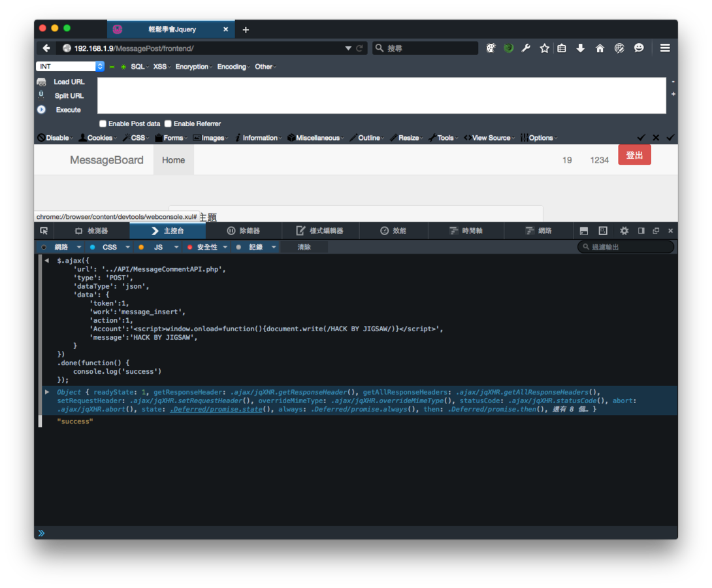This screenshot has height=588, width=712.
Task: Bookmark page with the star icon
Action: coord(544,48)
